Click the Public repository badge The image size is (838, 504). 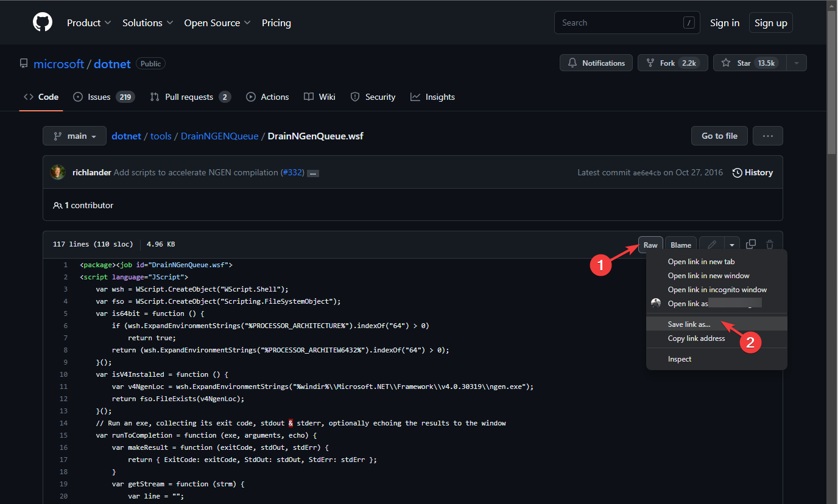pos(151,64)
